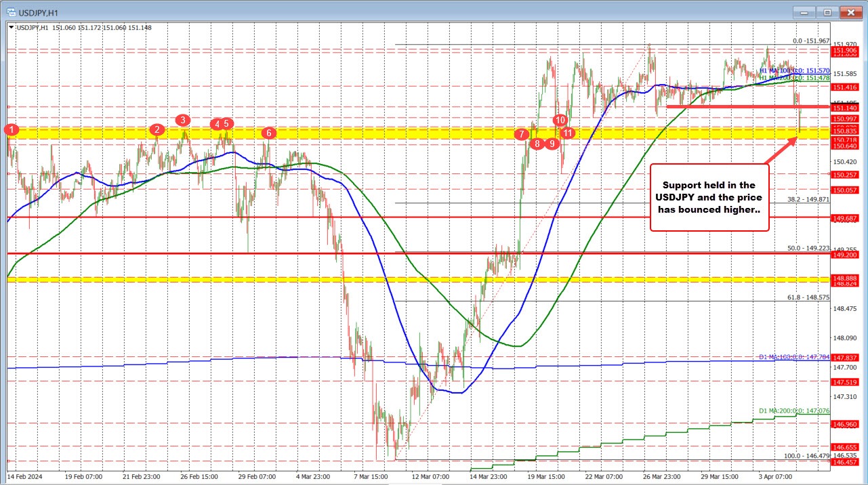This screenshot has width=868, height=485.
Task: Click the USDJPY,H1 window title
Action: point(39,12)
